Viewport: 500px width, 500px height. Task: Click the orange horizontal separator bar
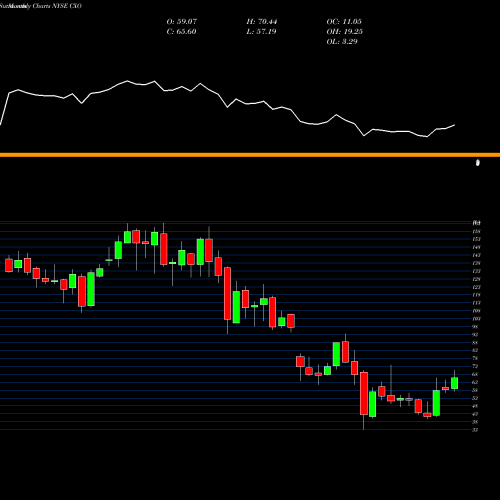click(250, 155)
